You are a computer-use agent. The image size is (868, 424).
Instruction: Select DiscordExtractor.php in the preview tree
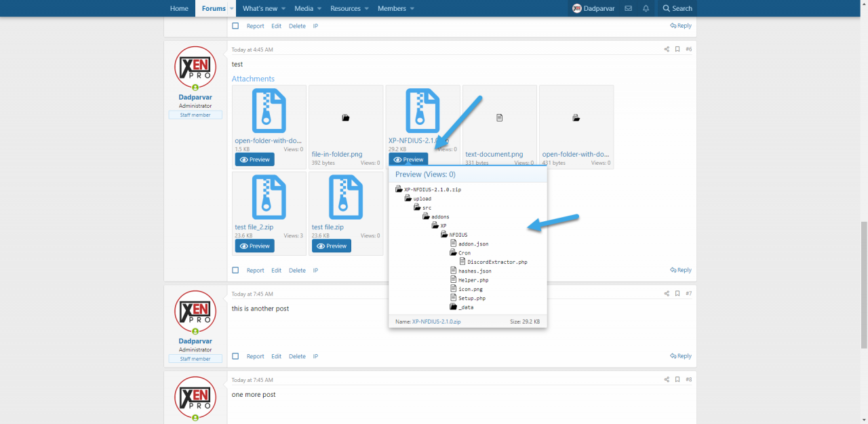pos(496,262)
